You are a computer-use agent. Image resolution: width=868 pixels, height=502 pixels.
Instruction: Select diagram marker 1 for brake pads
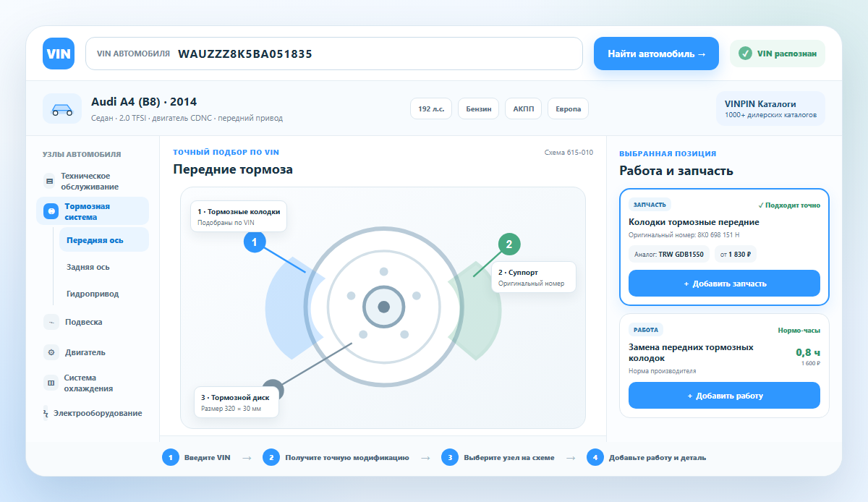(x=255, y=242)
